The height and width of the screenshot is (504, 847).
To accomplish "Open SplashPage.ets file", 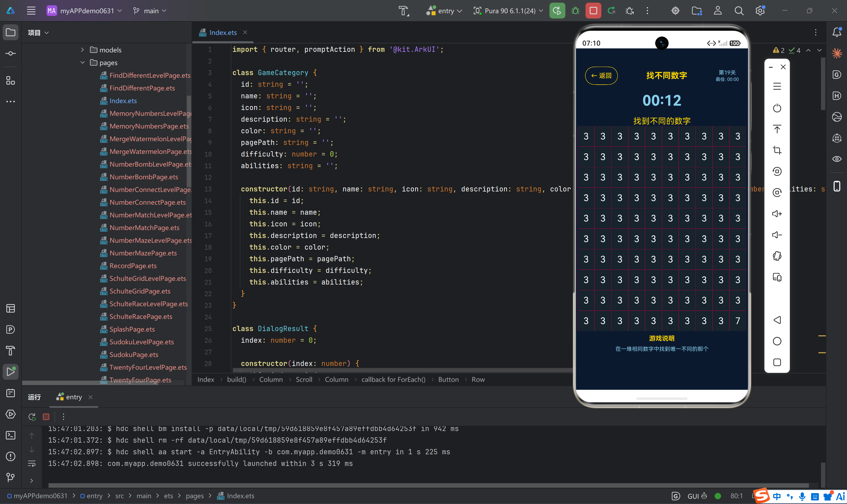I will pyautogui.click(x=132, y=329).
